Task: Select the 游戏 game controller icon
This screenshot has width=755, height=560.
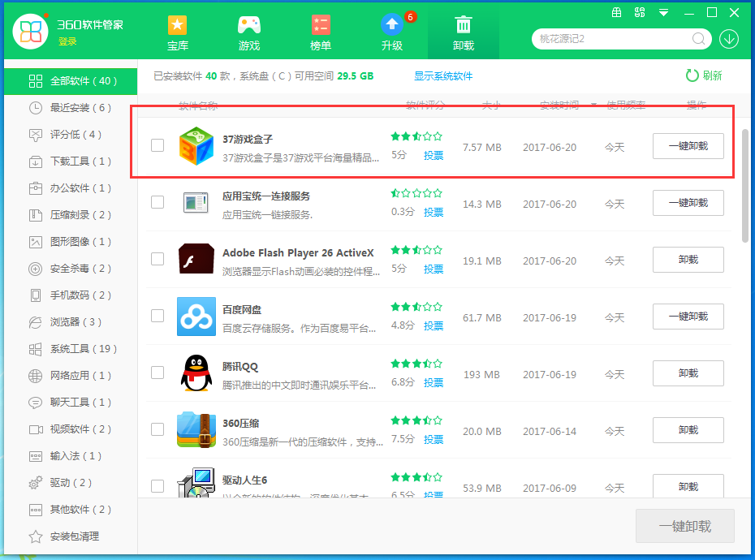Action: [248, 23]
